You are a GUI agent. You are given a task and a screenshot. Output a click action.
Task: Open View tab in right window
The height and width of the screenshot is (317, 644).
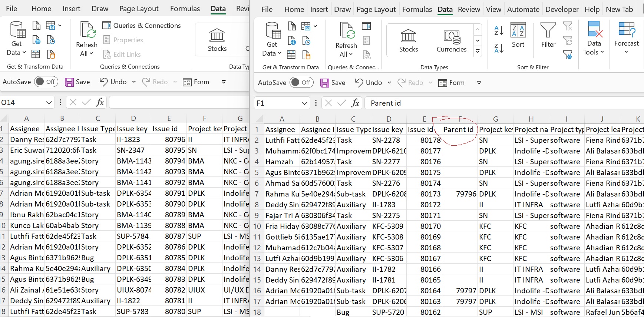tap(493, 9)
